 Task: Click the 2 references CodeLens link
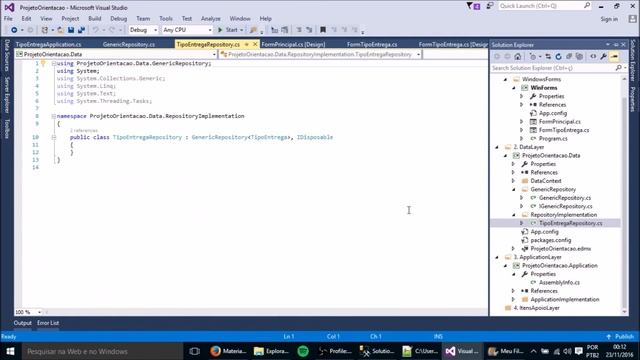pos(84,131)
